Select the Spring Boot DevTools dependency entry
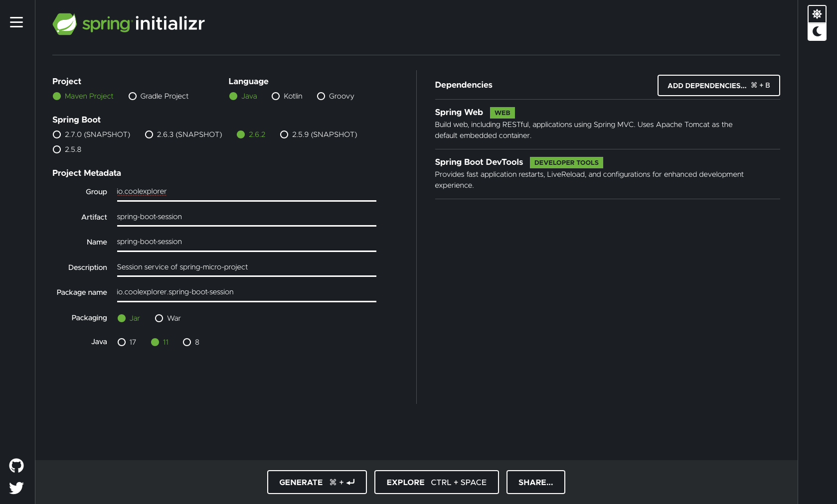This screenshot has width=837, height=504. coord(607,174)
